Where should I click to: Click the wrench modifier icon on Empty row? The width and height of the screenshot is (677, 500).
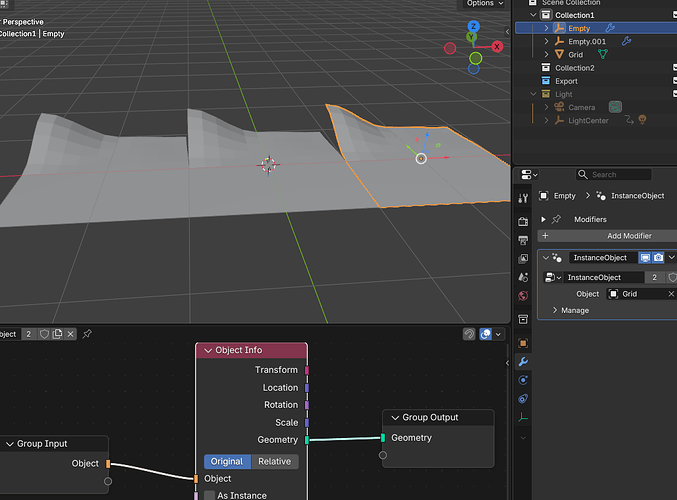point(610,28)
